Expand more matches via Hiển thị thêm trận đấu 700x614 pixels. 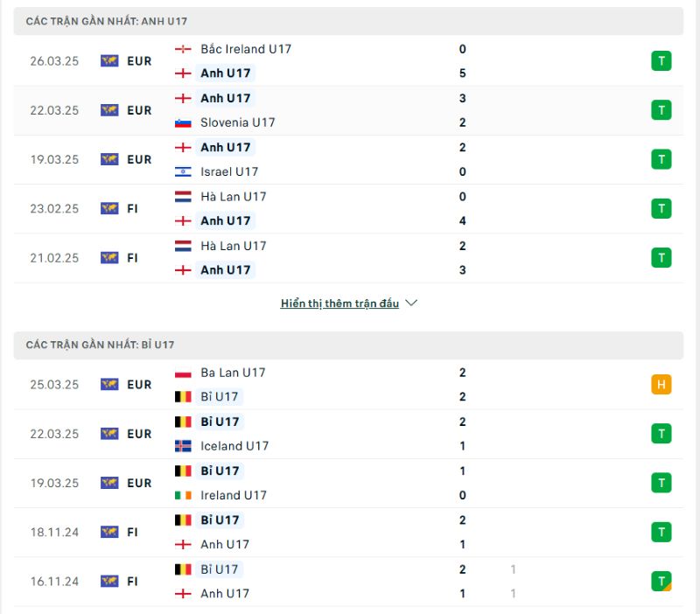pos(339,304)
